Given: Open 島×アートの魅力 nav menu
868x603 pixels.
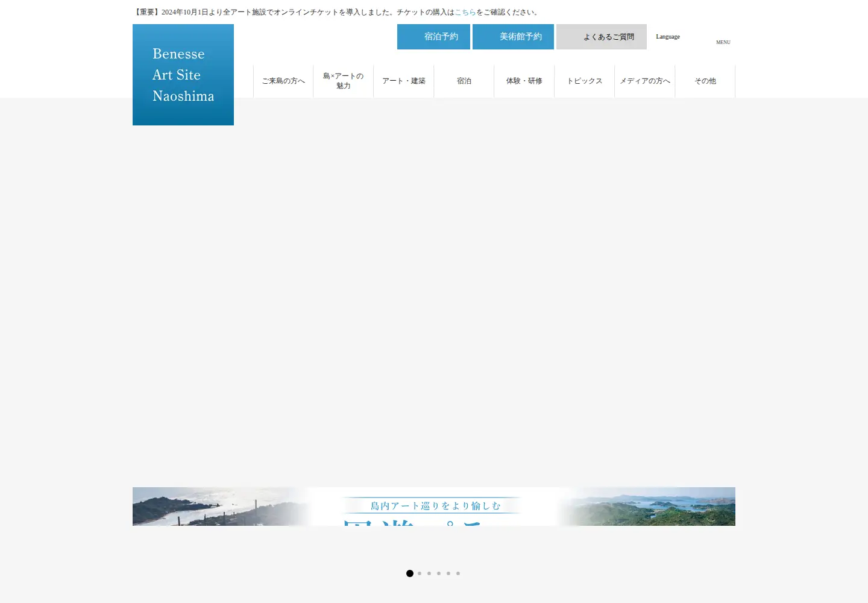Looking at the screenshot, I should coord(344,81).
